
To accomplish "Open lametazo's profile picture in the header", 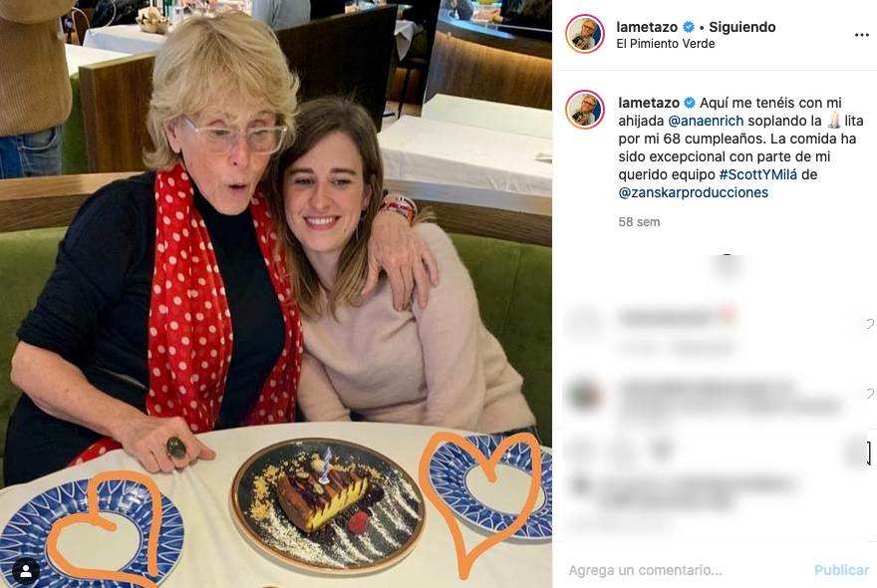I will pos(583,34).
